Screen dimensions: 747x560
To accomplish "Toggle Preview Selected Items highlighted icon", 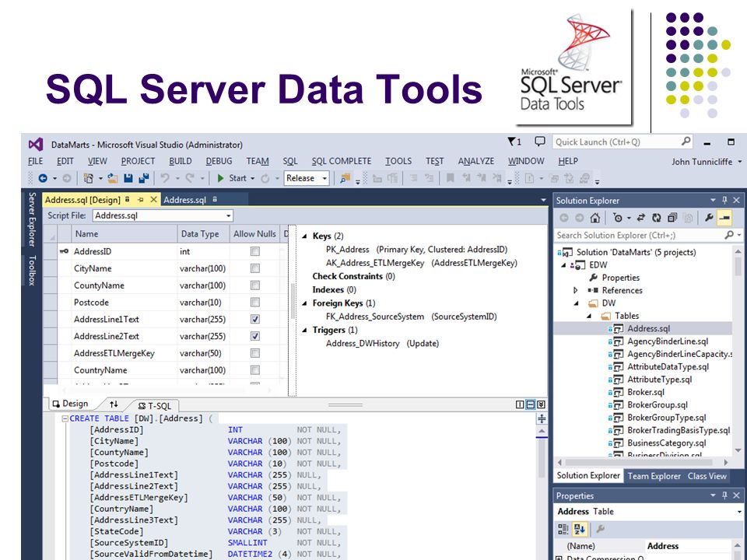I will 724,218.
